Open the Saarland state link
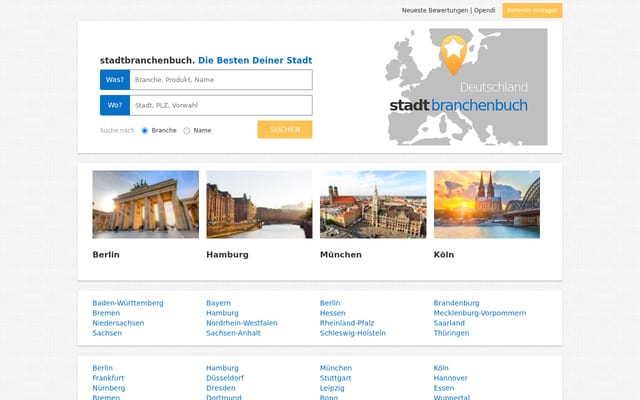 449,323
